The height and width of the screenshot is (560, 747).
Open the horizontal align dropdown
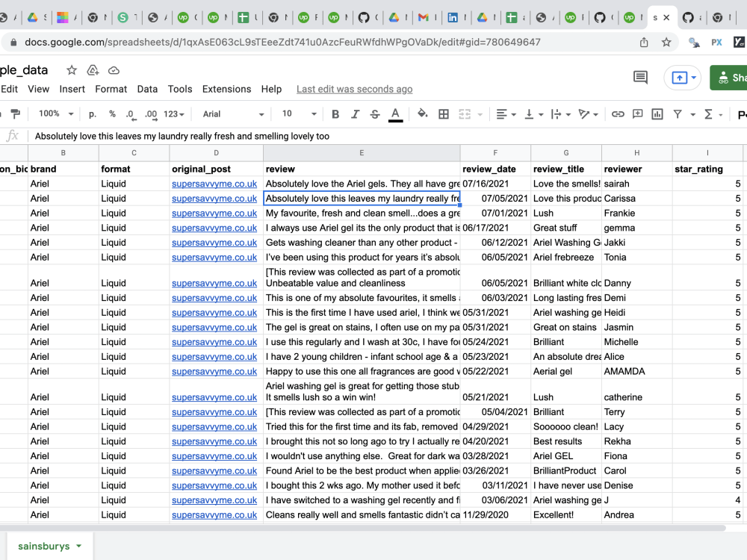click(x=506, y=114)
